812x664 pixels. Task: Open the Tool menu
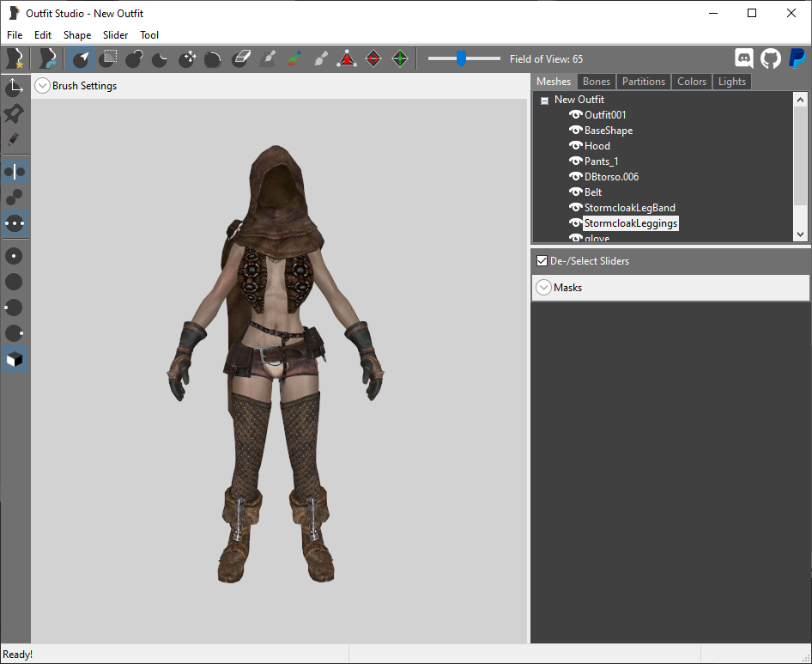pos(149,34)
